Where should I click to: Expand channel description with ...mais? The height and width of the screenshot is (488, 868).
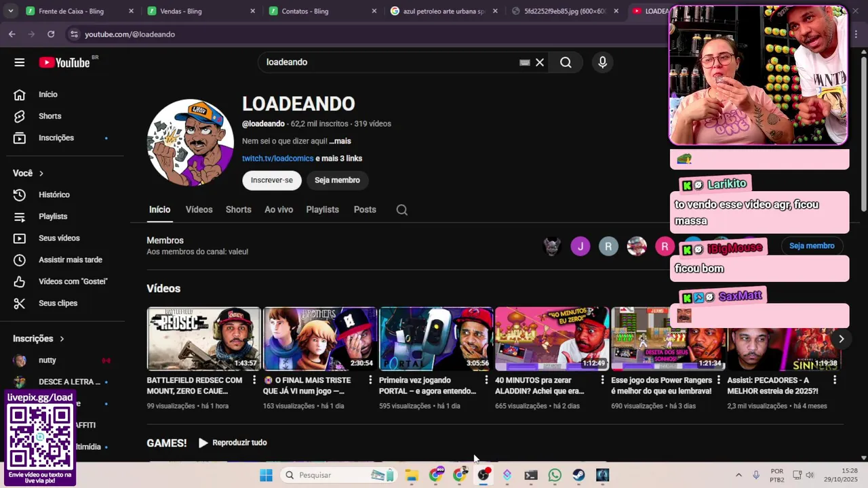pos(340,141)
